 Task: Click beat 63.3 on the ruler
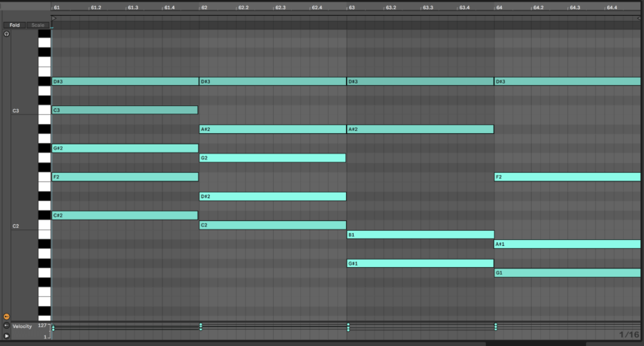pyautogui.click(x=427, y=8)
